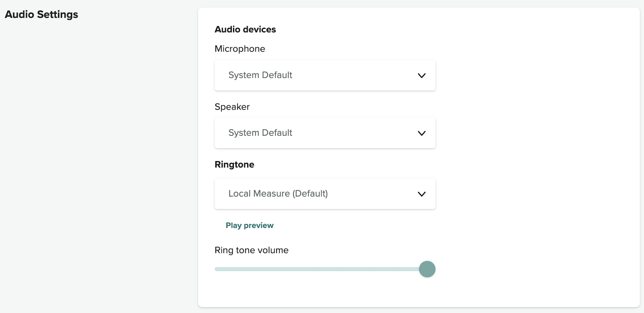
Task: Play the ringtone preview
Action: pyautogui.click(x=249, y=226)
